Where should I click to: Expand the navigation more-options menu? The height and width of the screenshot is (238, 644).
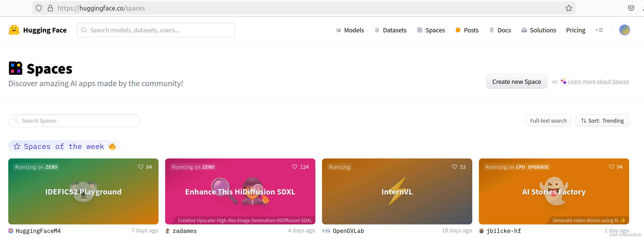pyautogui.click(x=599, y=30)
